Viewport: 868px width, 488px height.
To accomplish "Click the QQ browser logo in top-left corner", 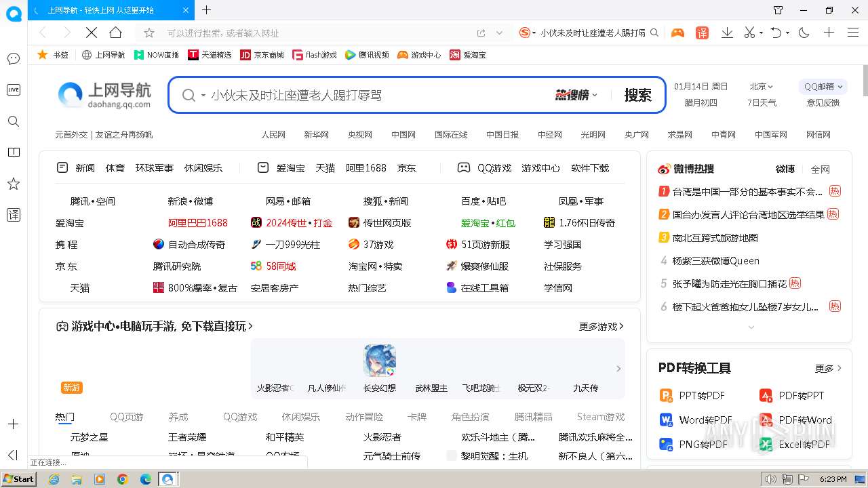I will [x=14, y=14].
